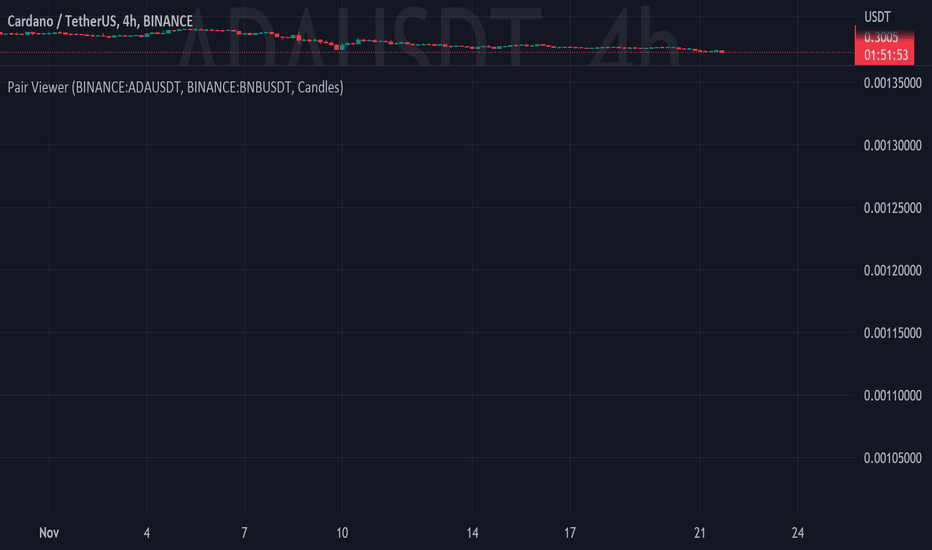Click the 21 date label on time axis
This screenshot has width=932, height=550.
700,533
